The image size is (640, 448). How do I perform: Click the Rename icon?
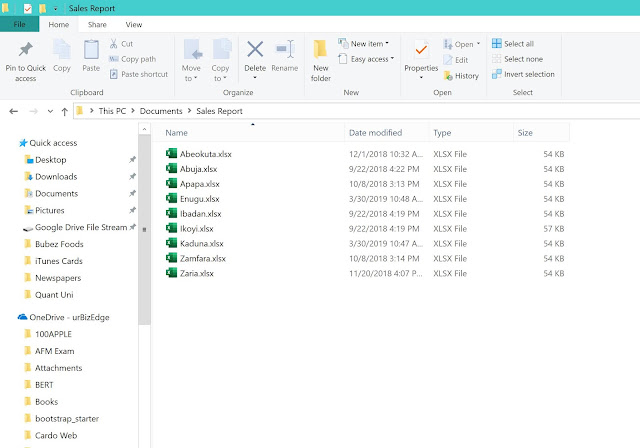285,50
